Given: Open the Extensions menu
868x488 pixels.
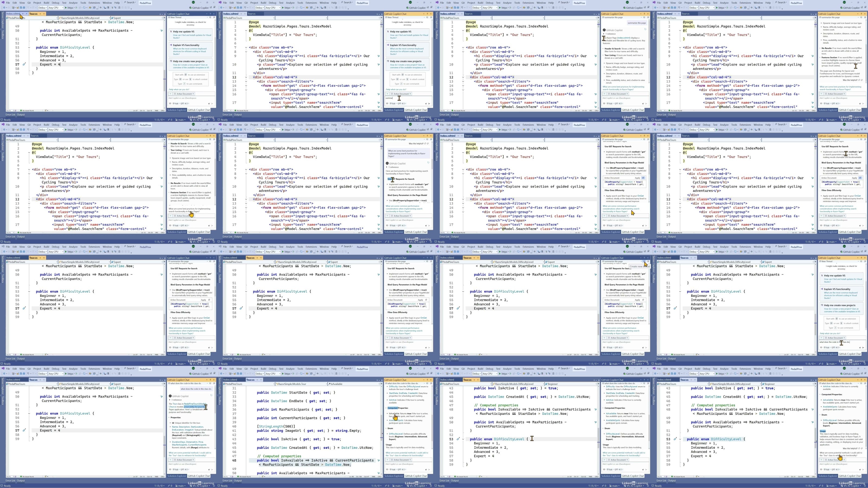Looking at the screenshot, I should (x=94, y=2).
